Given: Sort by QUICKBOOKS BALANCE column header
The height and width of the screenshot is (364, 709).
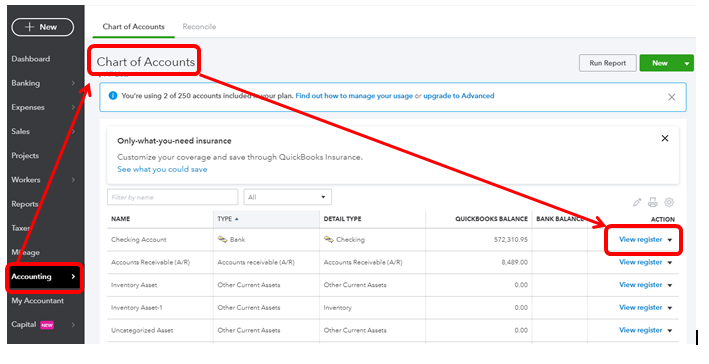Looking at the screenshot, I should pyautogui.click(x=492, y=219).
